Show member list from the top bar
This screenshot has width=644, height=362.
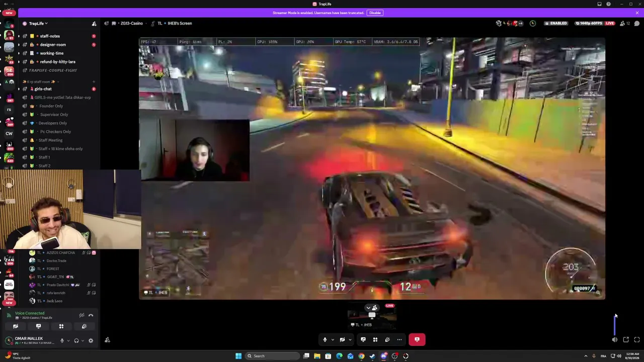[x=624, y=24]
